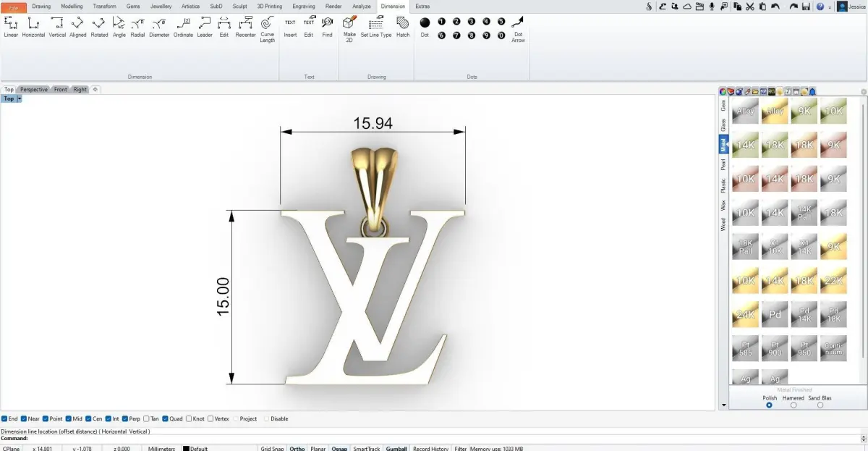The width and height of the screenshot is (868, 451).
Task: Open the Top viewport dropdown arrow
Action: pos(20,98)
